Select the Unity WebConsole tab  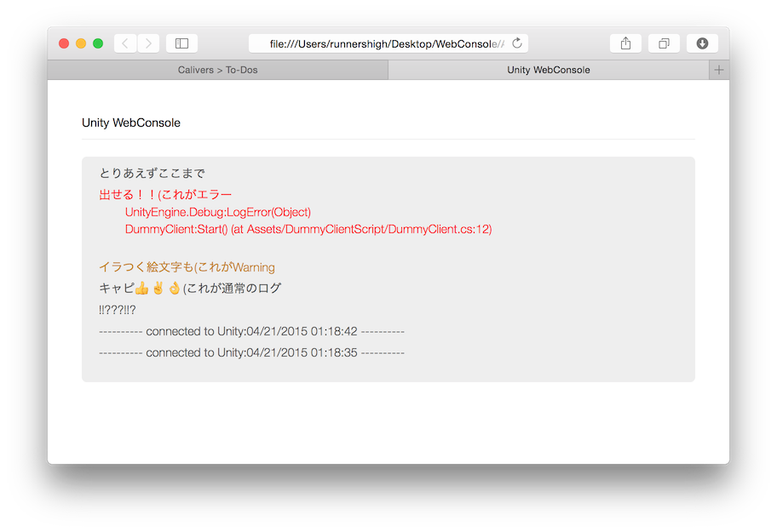(549, 70)
